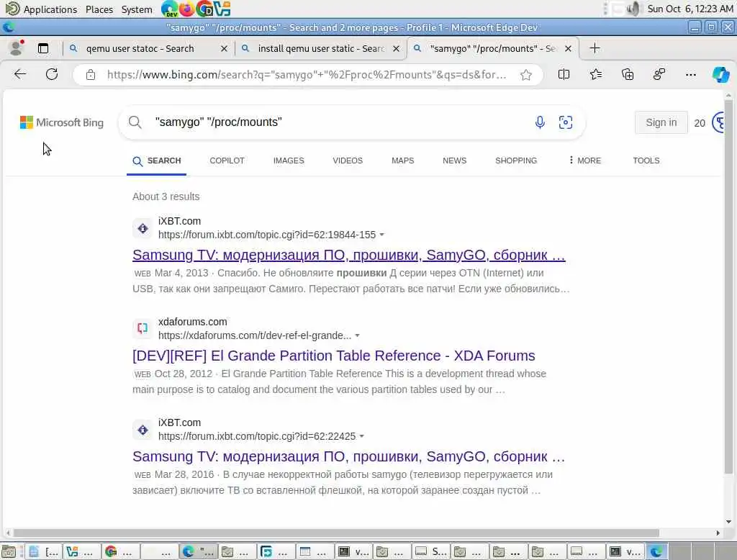Click the date and time clock
The image size is (737, 560).
[690, 9]
